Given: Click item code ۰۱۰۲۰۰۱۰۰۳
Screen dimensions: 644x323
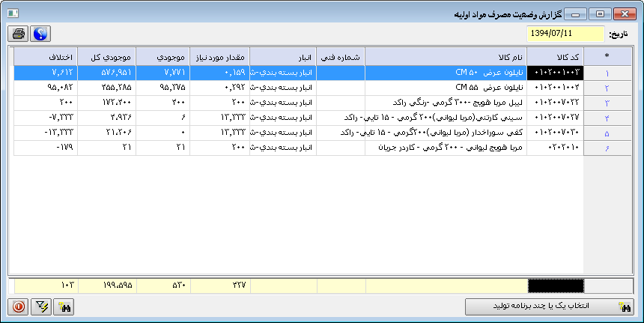Looking at the screenshot, I should [x=555, y=73].
